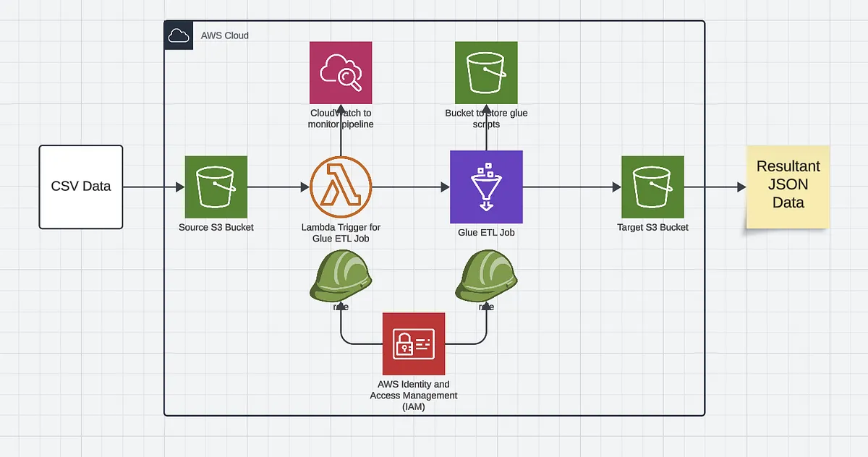868x457 pixels.
Task: Click the glue scripts bucket icon
Action: point(486,72)
